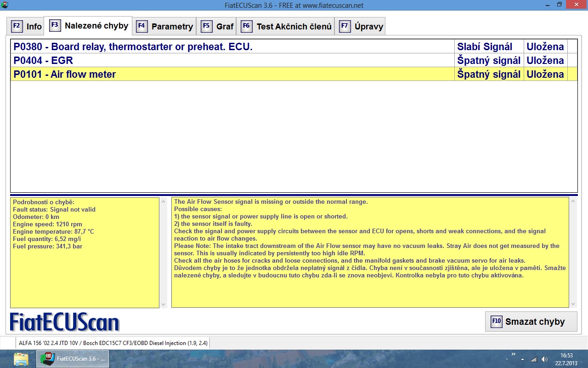
Task: Go to the F7 Úpravy tab
Action: coord(361,26)
